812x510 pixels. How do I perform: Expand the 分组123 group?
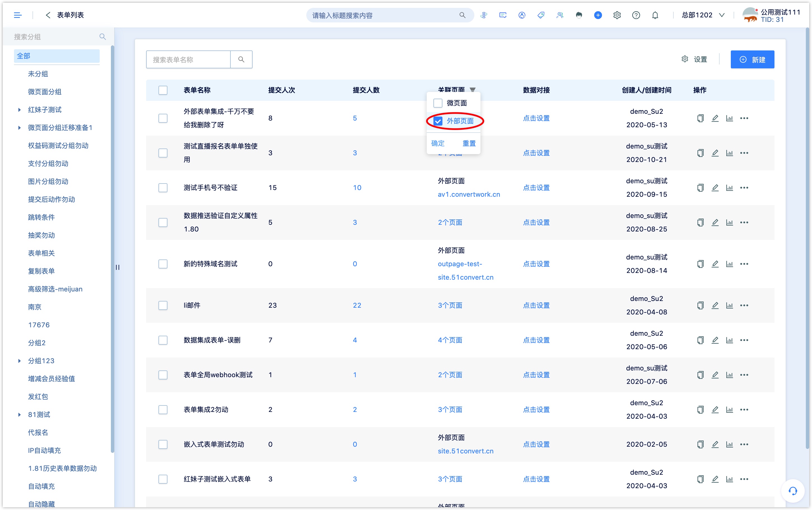pos(19,361)
